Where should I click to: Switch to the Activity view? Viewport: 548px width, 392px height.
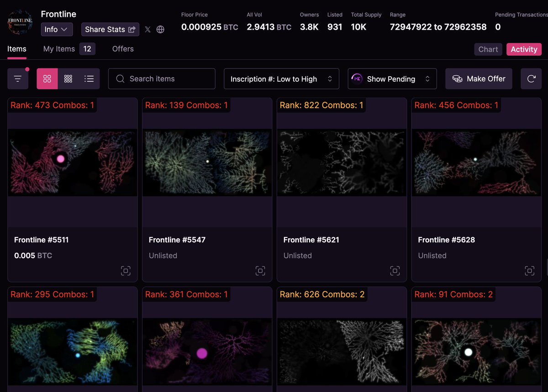tap(524, 49)
